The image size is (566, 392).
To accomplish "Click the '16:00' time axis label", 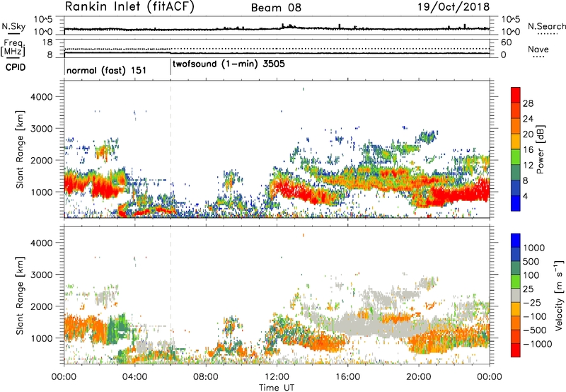I will pos(347,377).
